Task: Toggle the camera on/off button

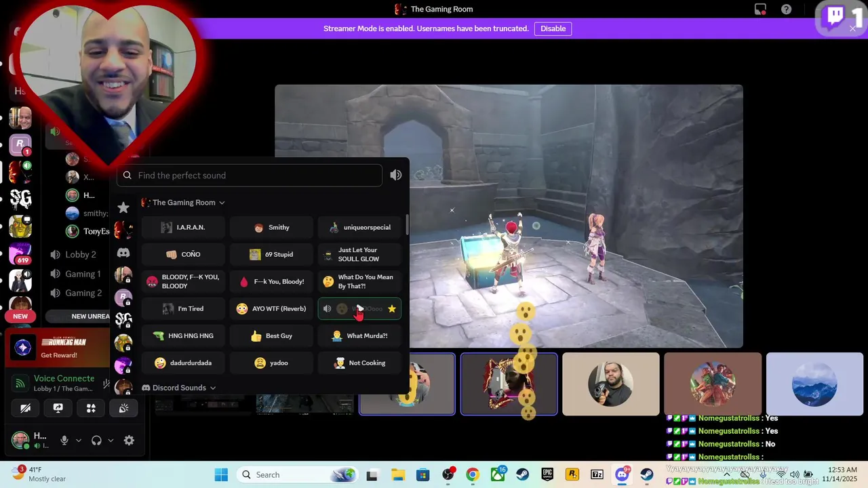Action: pyautogui.click(x=25, y=408)
